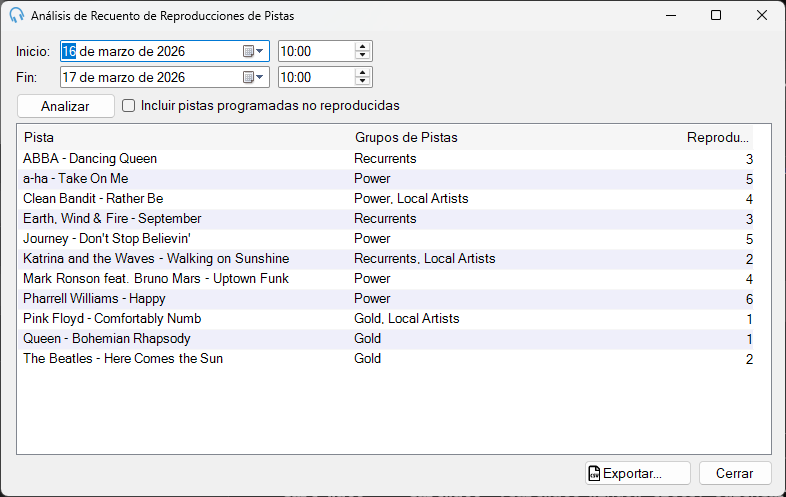The height and width of the screenshot is (497, 786).
Task: Select The Beatles - Here Comes the Sun
Action: click(385, 360)
